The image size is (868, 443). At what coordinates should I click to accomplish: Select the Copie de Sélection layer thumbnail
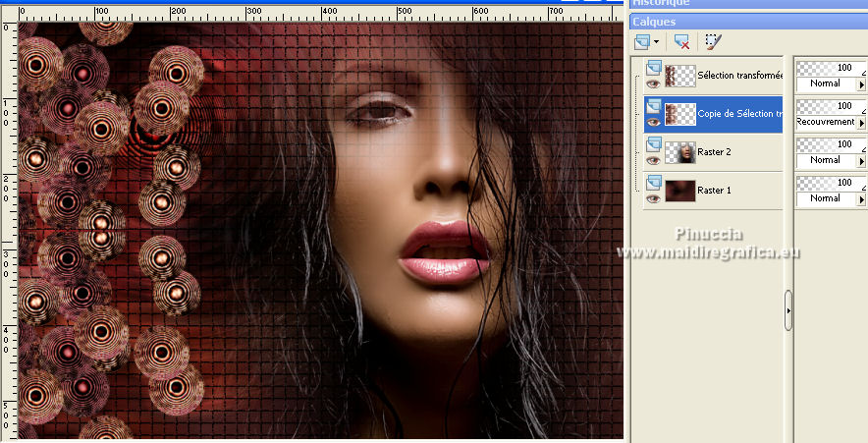(679, 114)
